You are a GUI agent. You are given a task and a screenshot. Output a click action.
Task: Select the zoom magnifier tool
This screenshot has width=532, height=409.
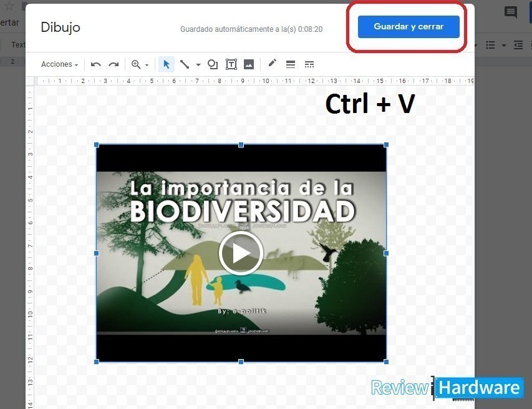[x=136, y=64]
